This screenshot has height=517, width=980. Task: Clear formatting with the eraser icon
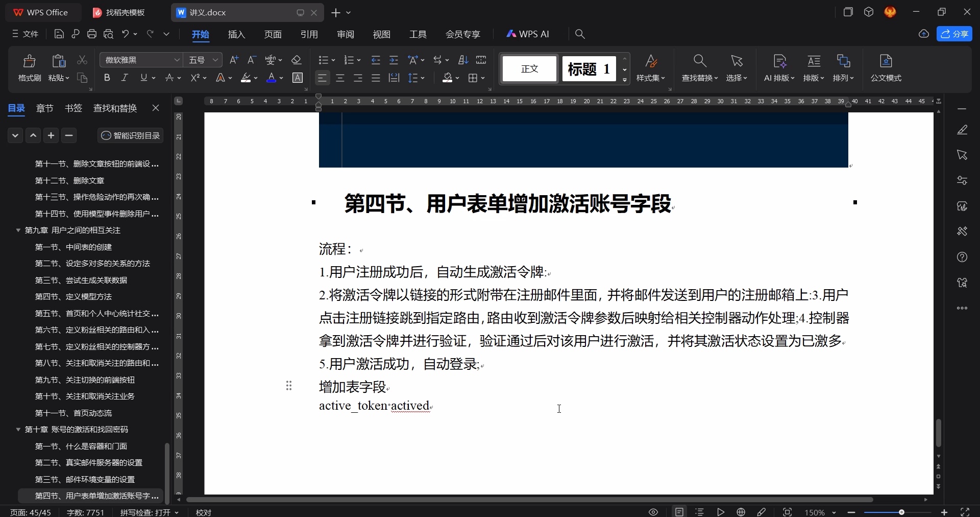click(297, 60)
